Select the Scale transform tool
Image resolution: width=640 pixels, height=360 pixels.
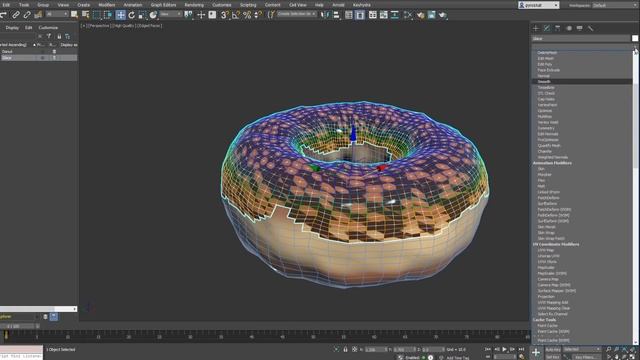tap(142, 15)
